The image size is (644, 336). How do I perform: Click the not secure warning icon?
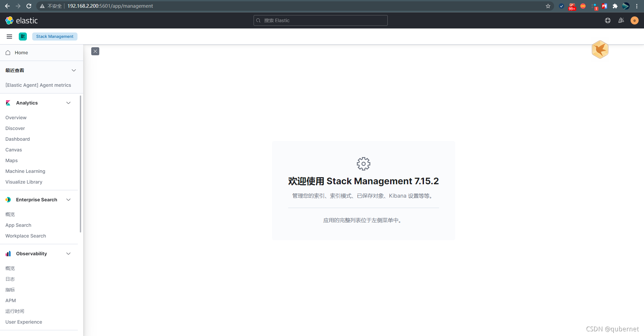click(42, 6)
